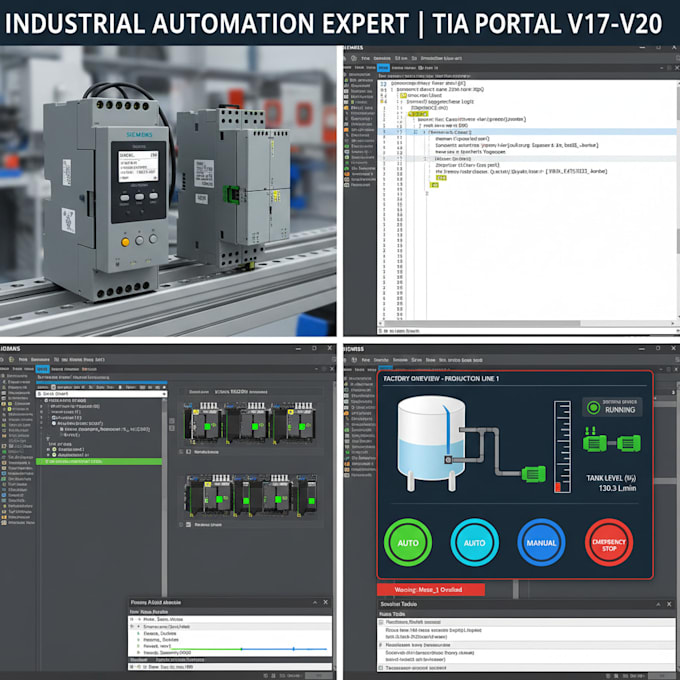The image size is (680, 680).
Task: Switch to MANUAL mode on HMI panel
Action: pos(541,542)
